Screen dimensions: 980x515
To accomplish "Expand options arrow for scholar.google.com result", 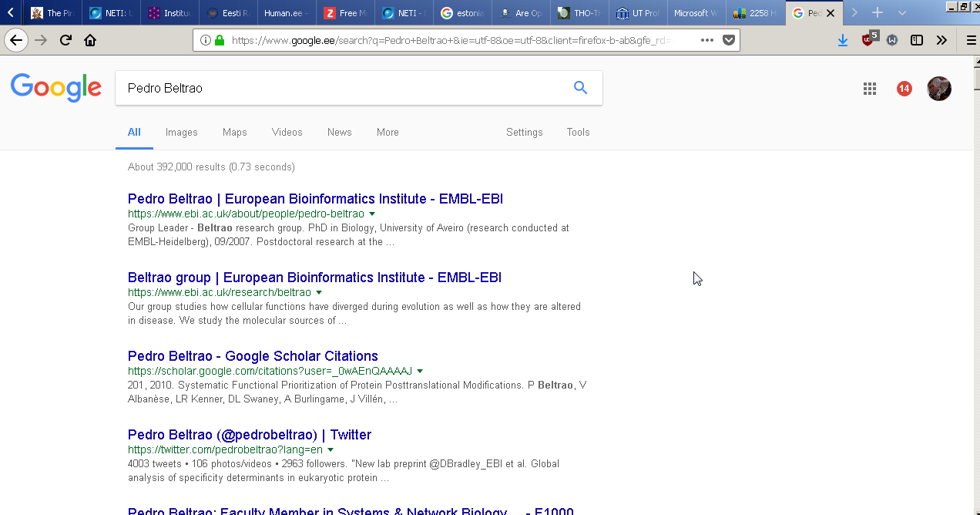I will pyautogui.click(x=420, y=371).
